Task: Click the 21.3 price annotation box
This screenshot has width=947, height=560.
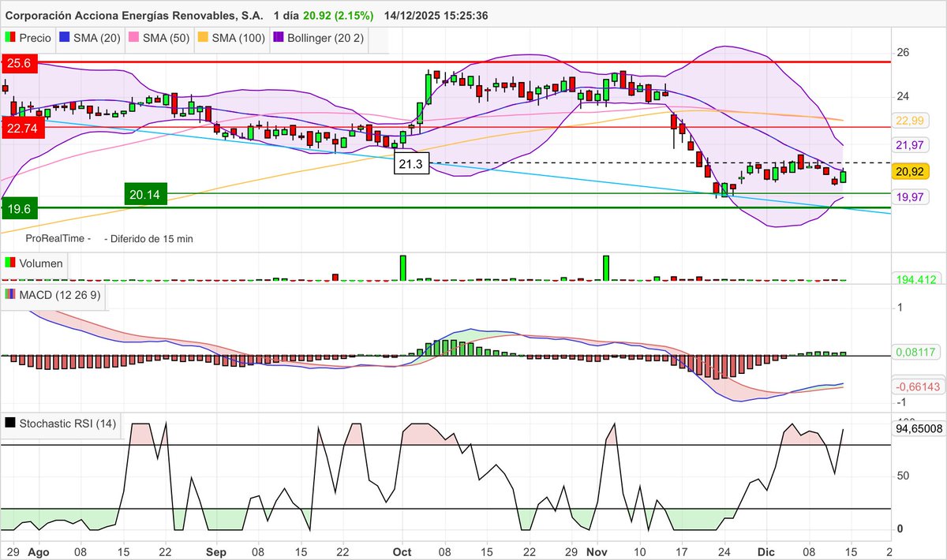Action: 412,163
